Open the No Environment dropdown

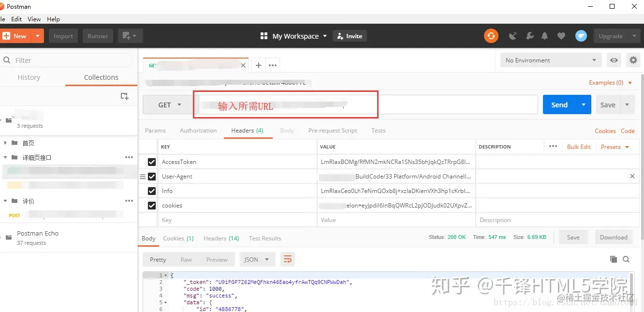click(x=551, y=60)
